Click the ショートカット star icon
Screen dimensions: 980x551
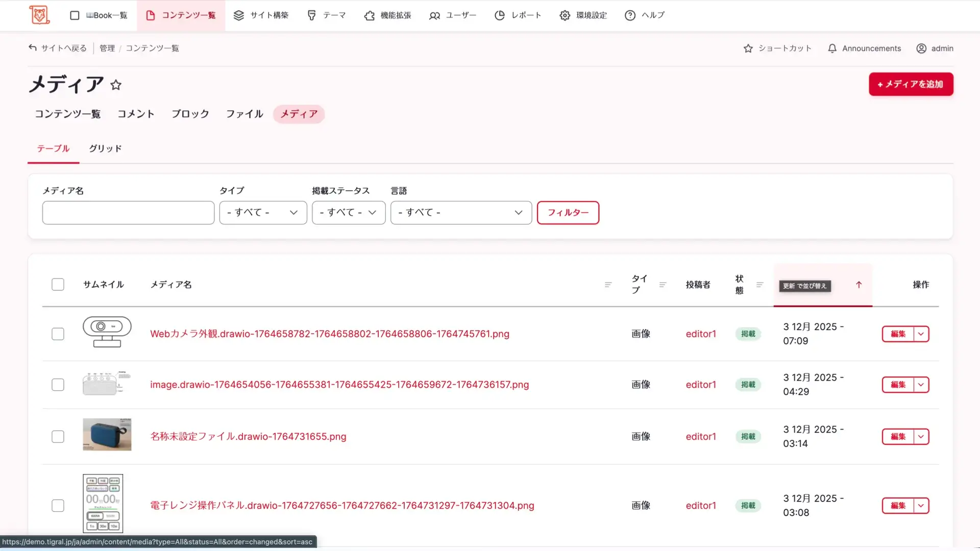(x=748, y=48)
